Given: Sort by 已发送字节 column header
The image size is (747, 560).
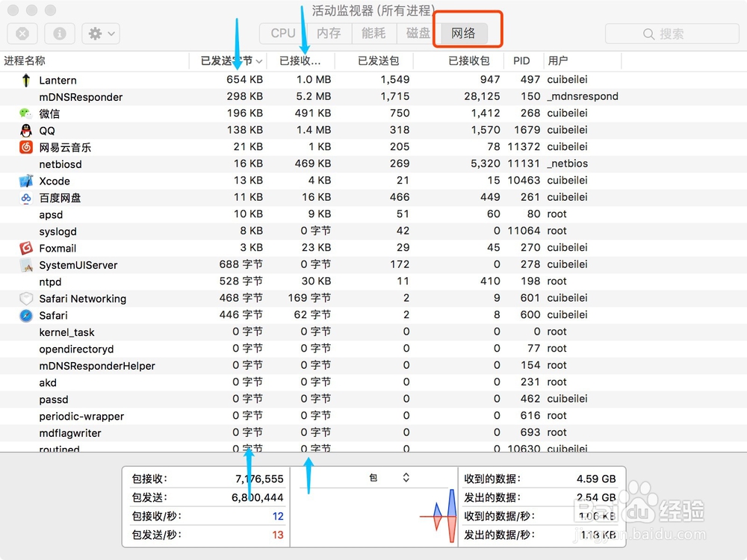Looking at the screenshot, I should [227, 61].
